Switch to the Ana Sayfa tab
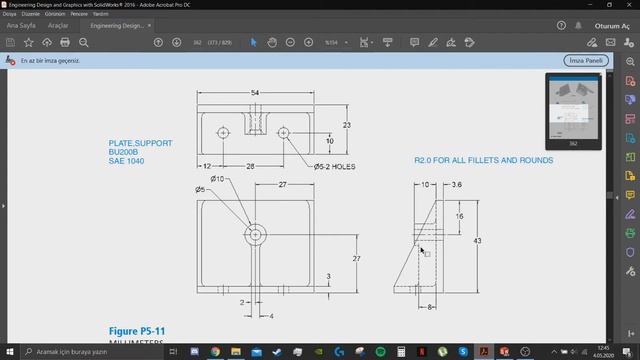640x360 pixels. [x=21, y=25]
